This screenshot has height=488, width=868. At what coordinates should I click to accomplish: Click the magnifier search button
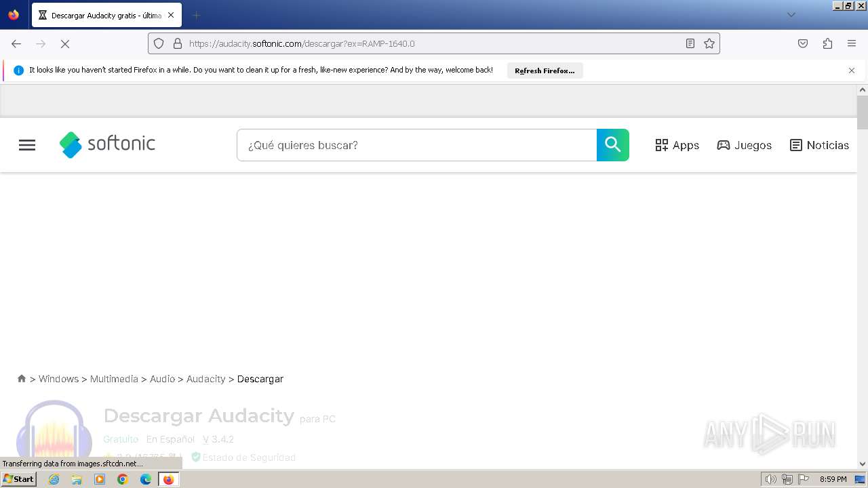coord(613,145)
